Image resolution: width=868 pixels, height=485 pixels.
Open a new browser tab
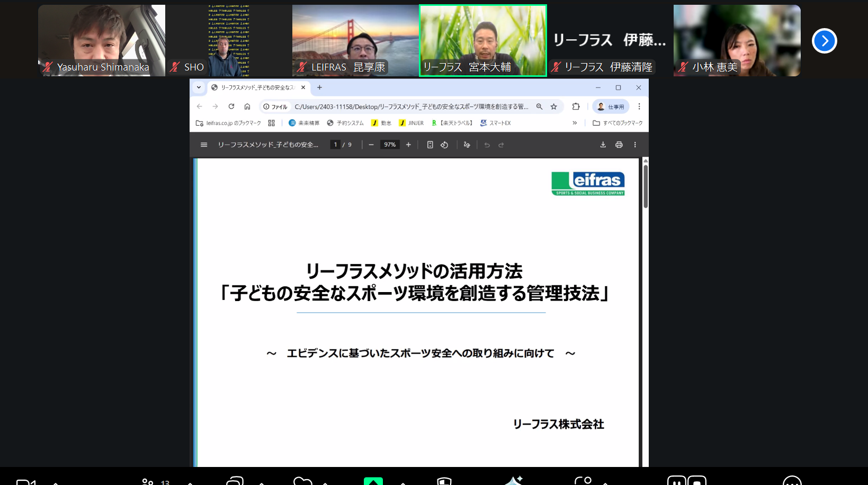coord(319,87)
